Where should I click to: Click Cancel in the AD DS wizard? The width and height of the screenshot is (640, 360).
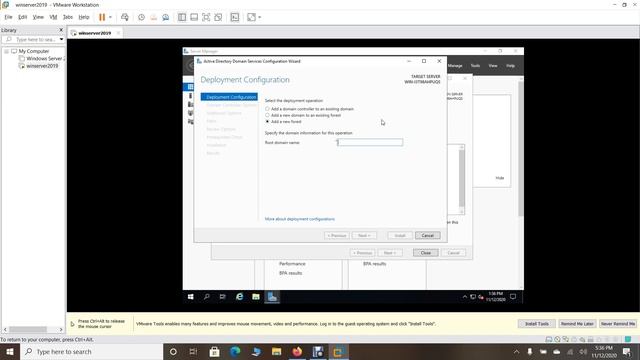[427, 236]
